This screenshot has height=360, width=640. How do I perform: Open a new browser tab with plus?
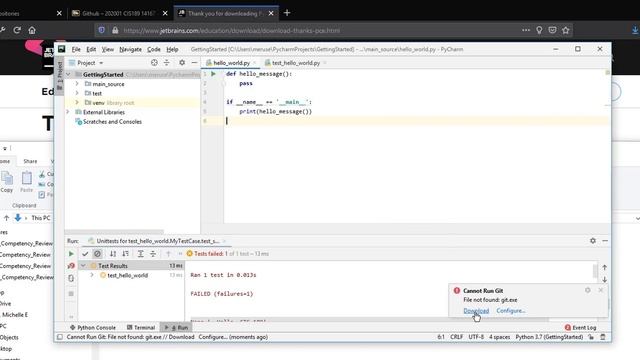pyautogui.click(x=287, y=13)
